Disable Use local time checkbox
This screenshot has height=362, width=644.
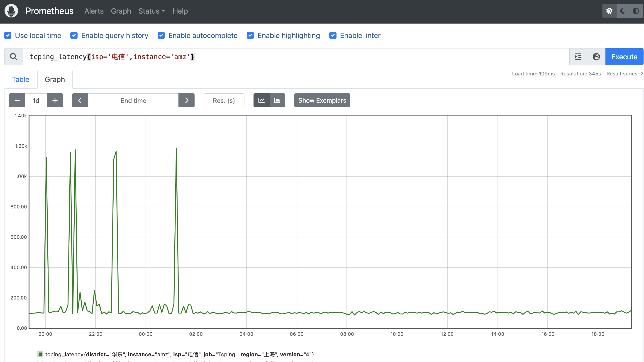click(8, 36)
